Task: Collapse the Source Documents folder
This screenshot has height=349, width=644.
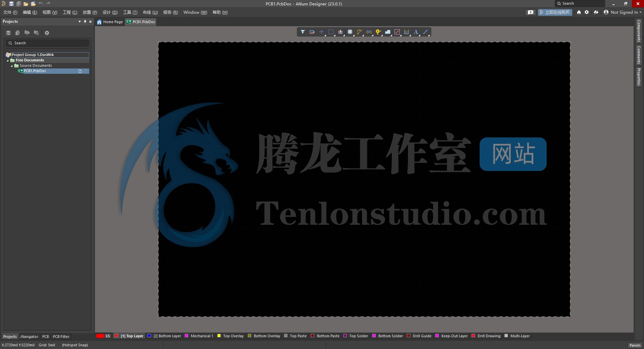Action: click(12, 66)
